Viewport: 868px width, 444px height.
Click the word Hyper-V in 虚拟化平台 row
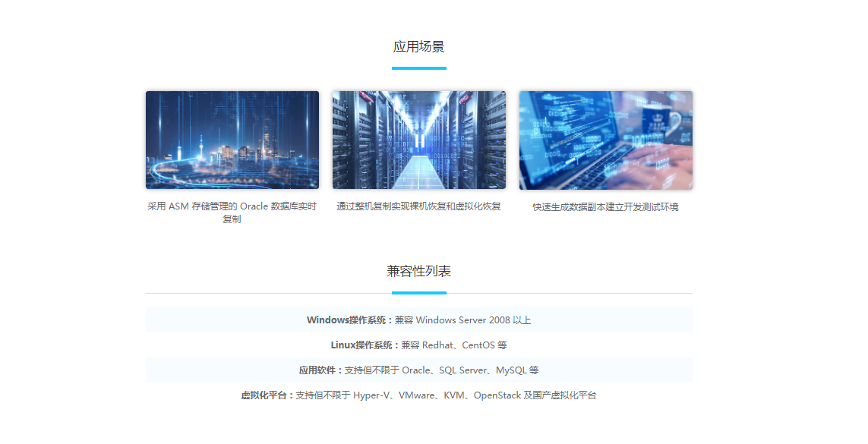coord(372,395)
